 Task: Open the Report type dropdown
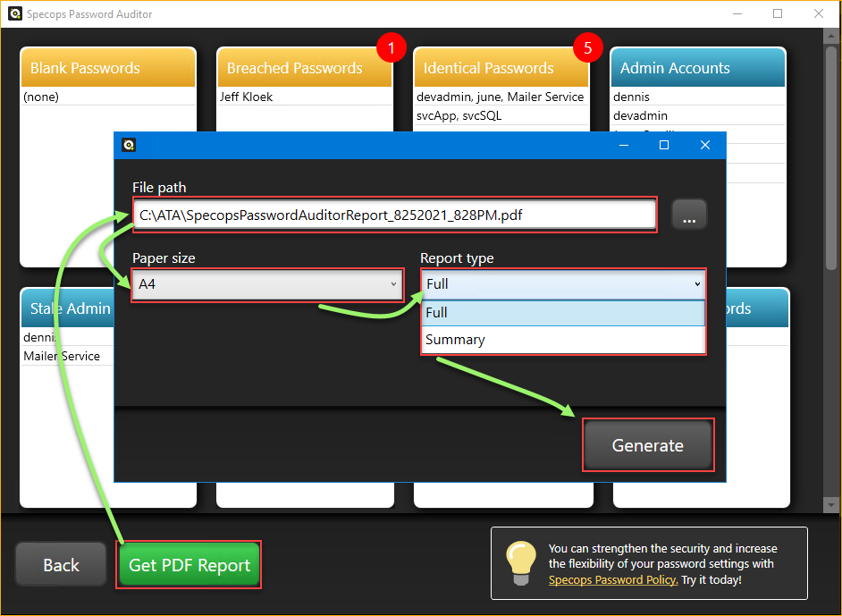point(563,284)
